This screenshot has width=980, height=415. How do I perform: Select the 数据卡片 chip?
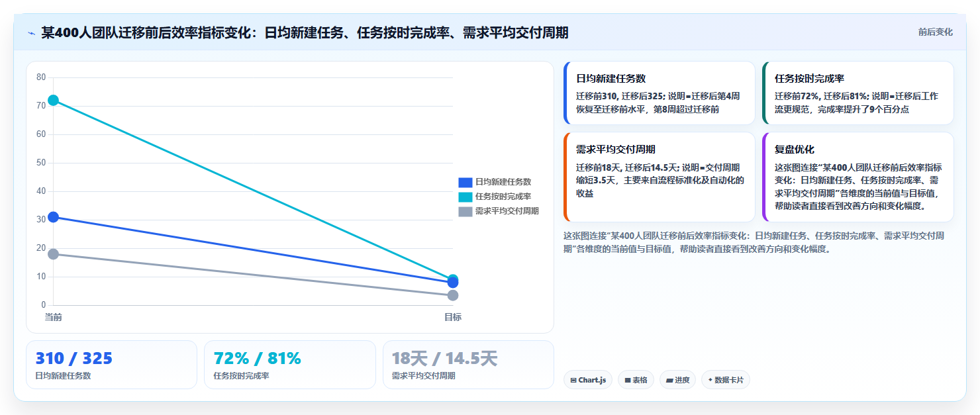(x=726, y=380)
